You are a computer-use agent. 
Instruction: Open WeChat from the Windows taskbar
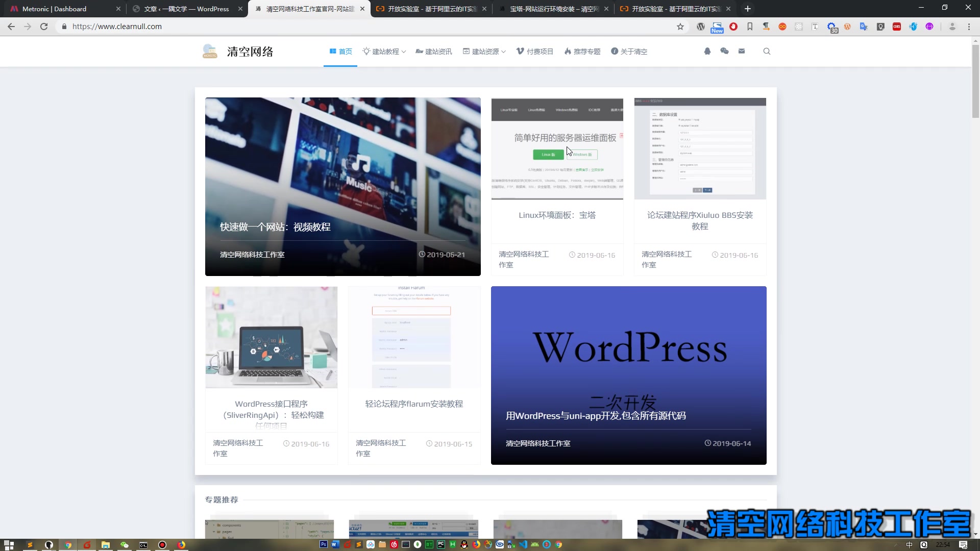pos(125,545)
